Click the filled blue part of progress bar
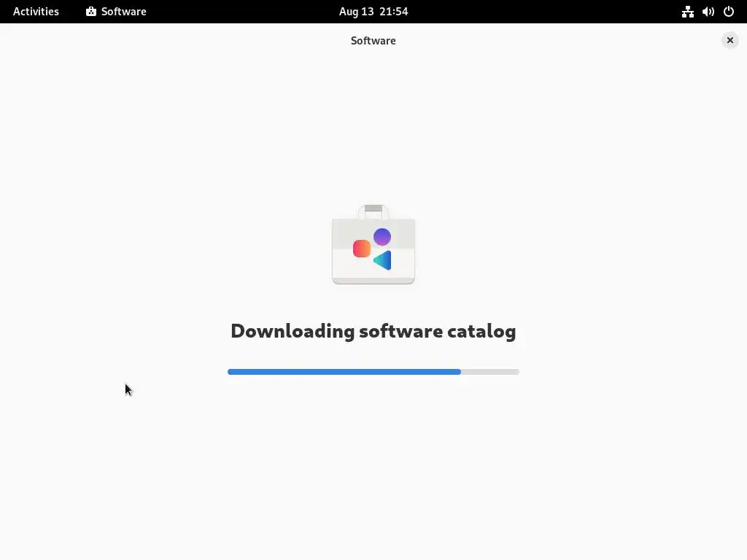The image size is (747, 560). [x=344, y=372]
